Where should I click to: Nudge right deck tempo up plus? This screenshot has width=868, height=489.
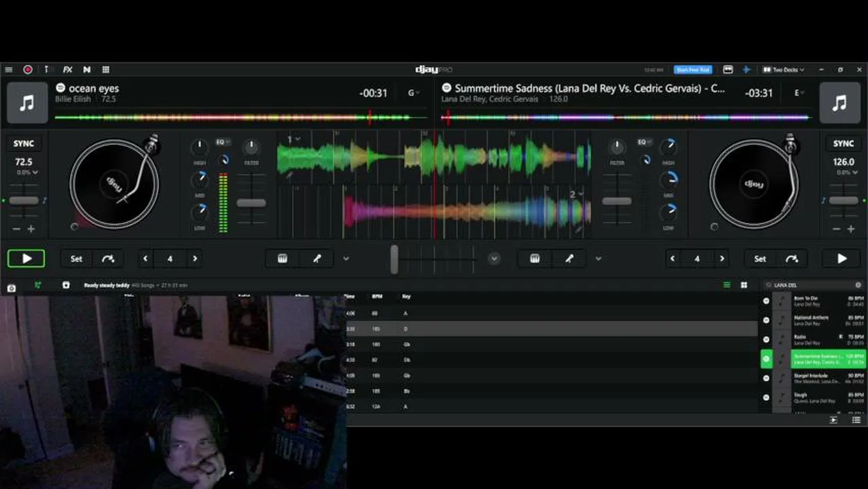click(851, 230)
